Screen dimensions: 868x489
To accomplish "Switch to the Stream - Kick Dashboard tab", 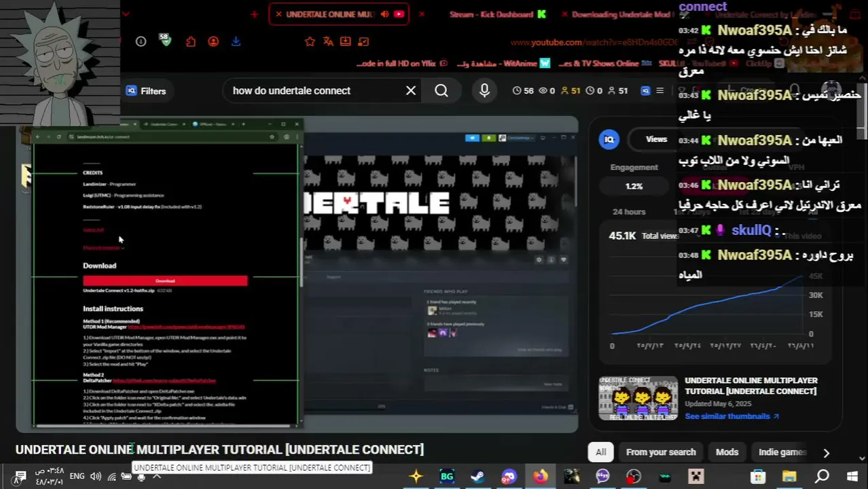I will coord(497,14).
